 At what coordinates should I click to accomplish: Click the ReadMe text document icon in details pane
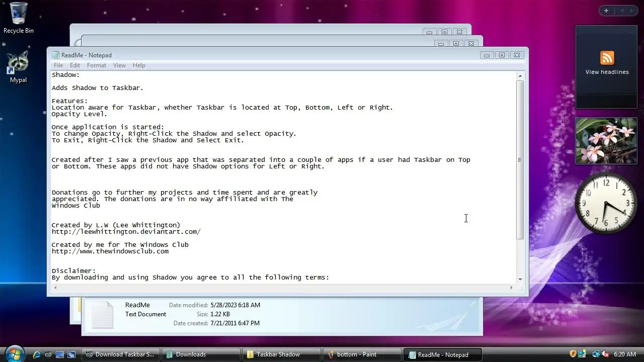(x=103, y=314)
